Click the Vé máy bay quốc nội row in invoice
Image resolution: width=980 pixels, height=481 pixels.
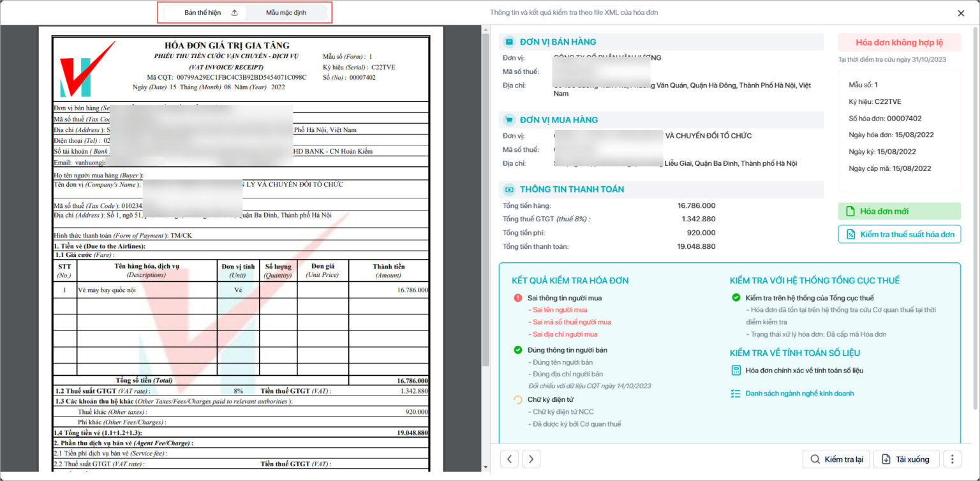coord(241,290)
